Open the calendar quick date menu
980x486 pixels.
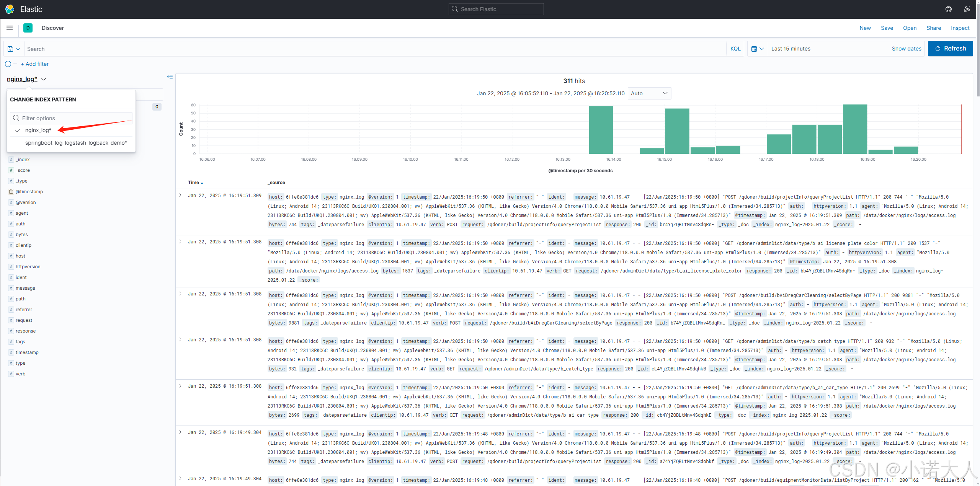coord(758,49)
